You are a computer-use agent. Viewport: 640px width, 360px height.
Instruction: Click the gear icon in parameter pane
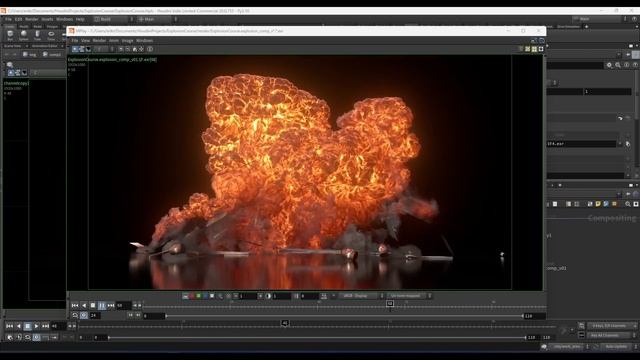click(609, 65)
